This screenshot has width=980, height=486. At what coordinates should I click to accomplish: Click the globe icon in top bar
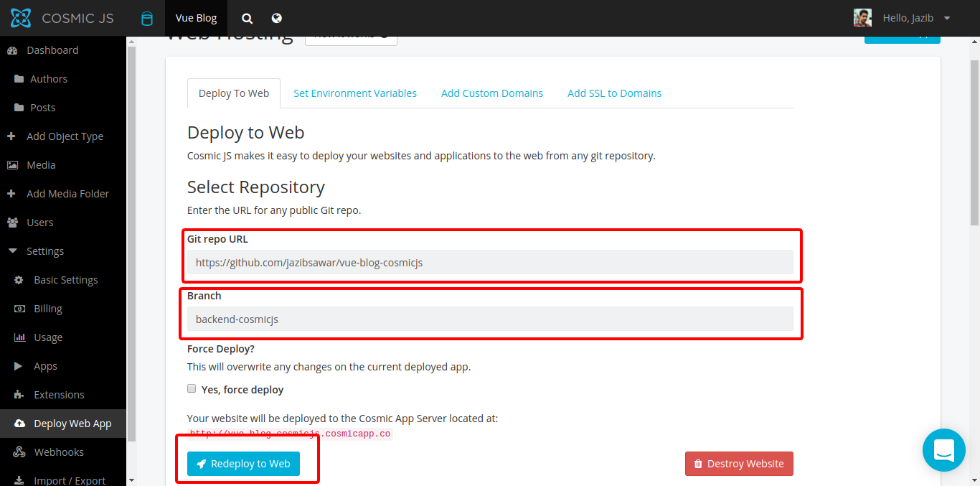[277, 19]
